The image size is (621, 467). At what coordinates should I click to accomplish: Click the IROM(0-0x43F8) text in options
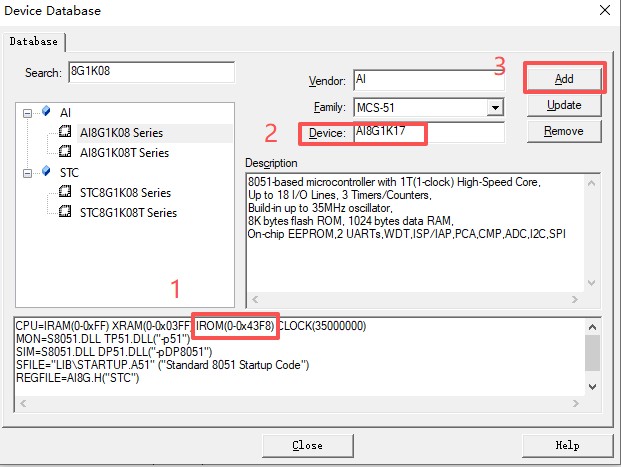[x=235, y=326]
